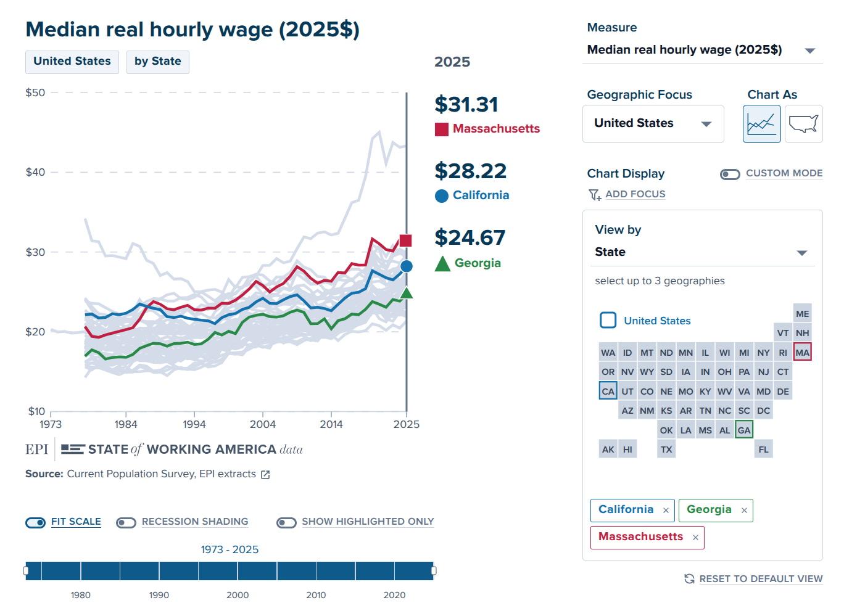Screen dimensions: 844x616
Task: Select the United States tab
Action: [72, 62]
